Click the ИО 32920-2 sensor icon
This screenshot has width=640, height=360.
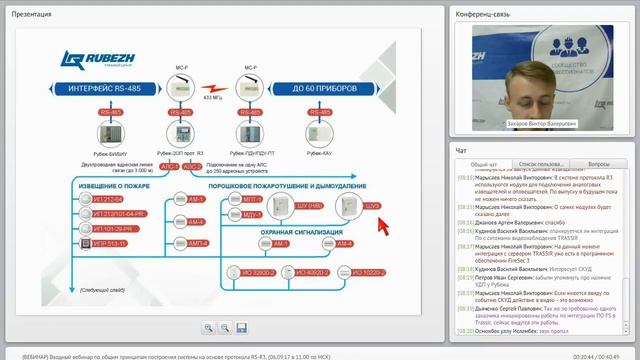234,272
